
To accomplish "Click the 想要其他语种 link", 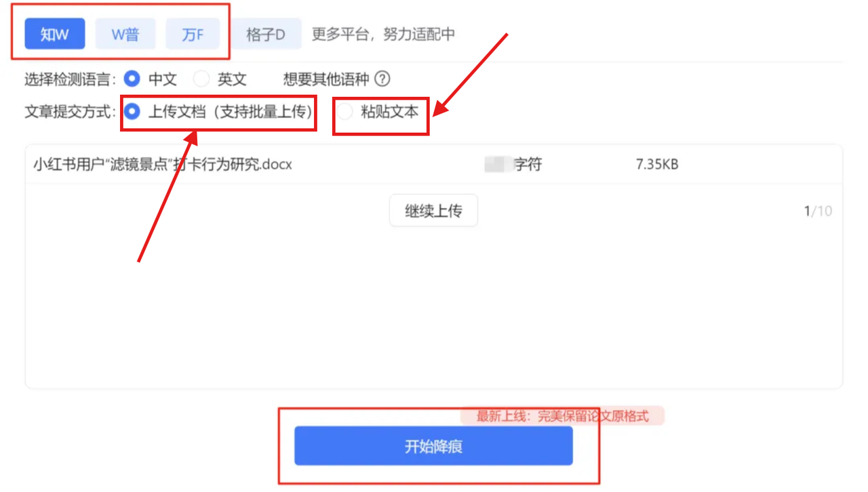I will [325, 79].
